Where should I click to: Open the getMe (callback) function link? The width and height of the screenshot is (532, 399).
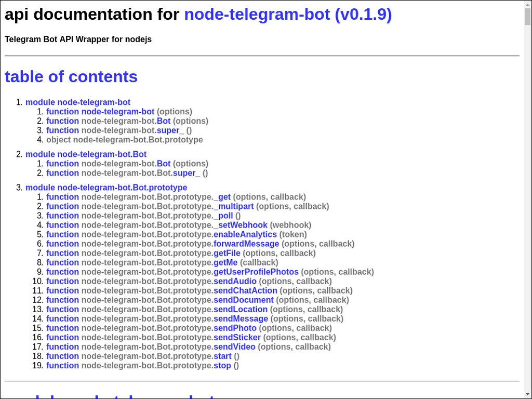click(162, 262)
